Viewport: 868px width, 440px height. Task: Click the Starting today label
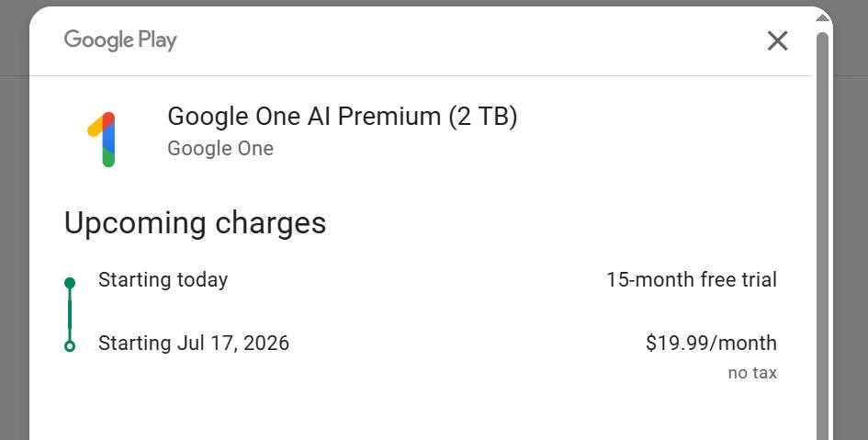coord(163,280)
